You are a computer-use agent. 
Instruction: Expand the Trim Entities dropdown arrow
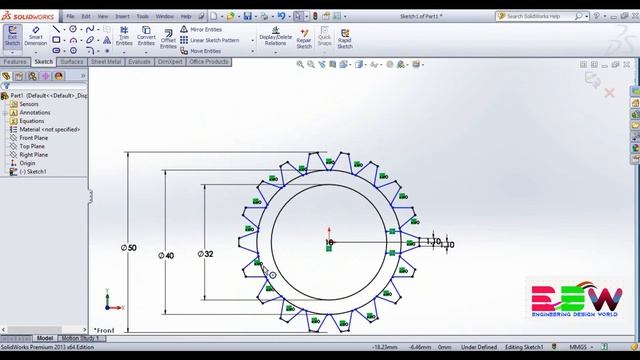tap(124, 53)
